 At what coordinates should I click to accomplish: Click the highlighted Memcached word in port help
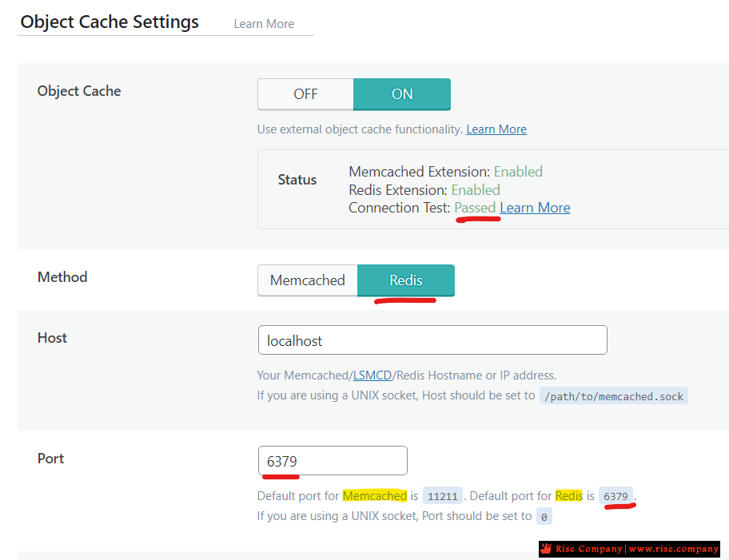coord(375,496)
